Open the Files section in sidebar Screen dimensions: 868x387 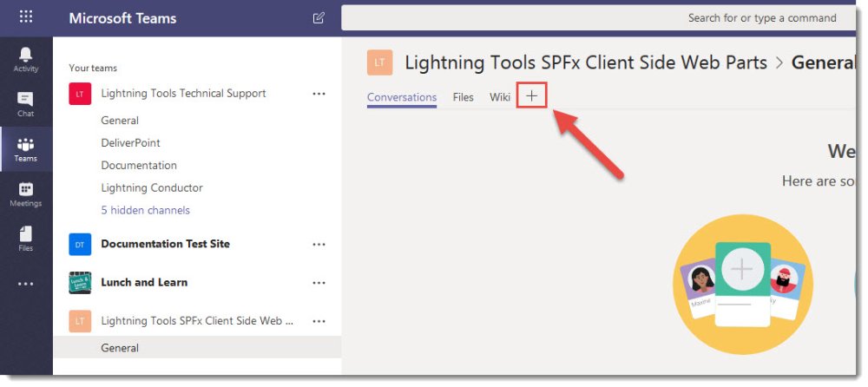[26, 239]
